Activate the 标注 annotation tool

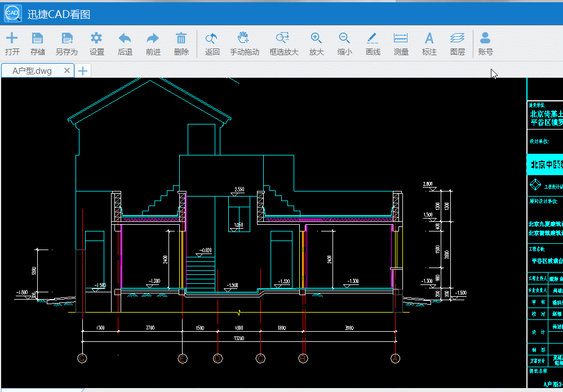(429, 43)
